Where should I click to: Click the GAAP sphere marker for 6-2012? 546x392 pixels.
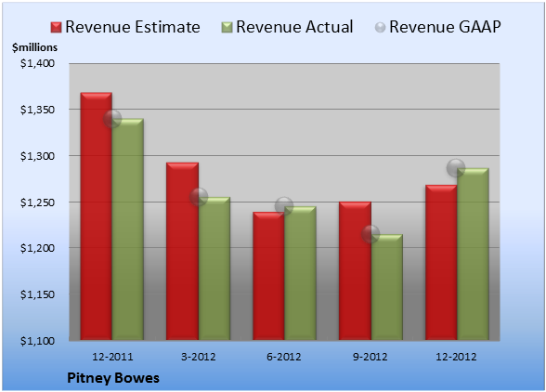pos(284,206)
